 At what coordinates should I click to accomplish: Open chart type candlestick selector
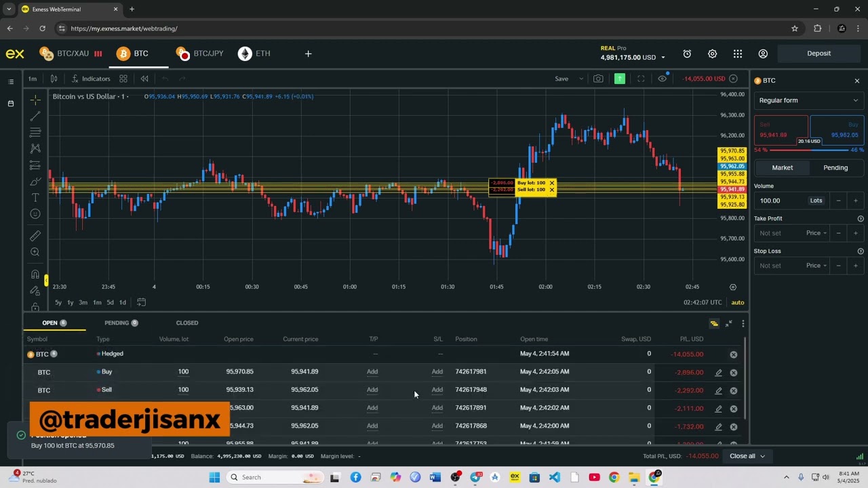[x=54, y=79]
